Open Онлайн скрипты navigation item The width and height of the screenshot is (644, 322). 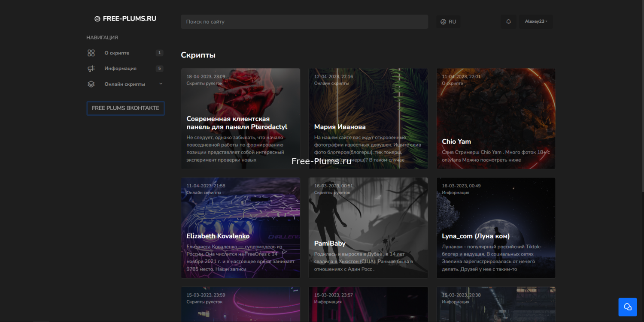[x=125, y=84]
